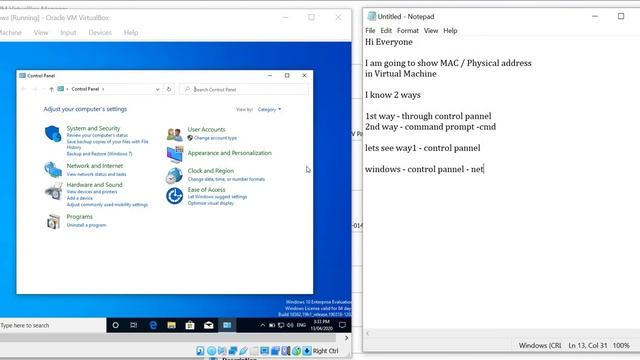Open Notepad Help menu

pyautogui.click(x=450, y=31)
